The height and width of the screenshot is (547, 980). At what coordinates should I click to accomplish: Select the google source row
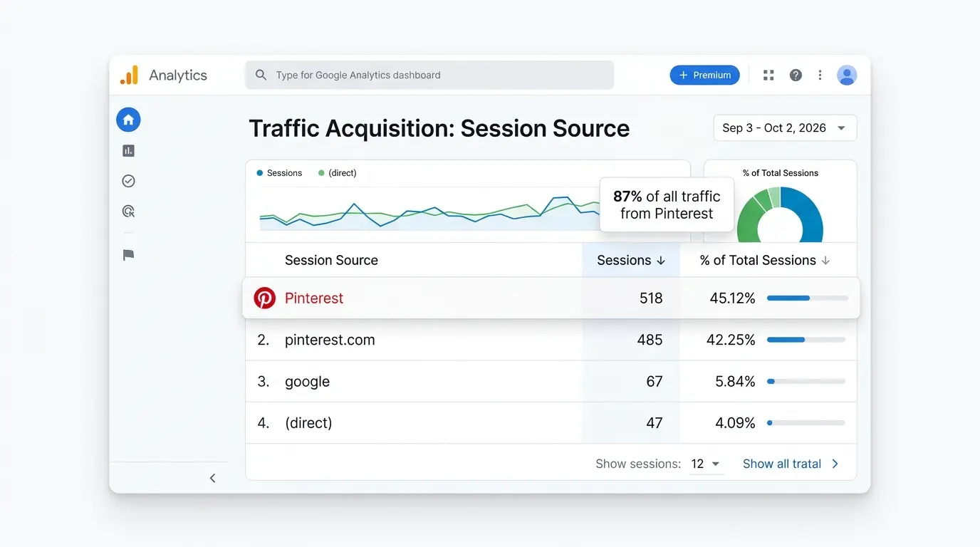click(x=551, y=381)
